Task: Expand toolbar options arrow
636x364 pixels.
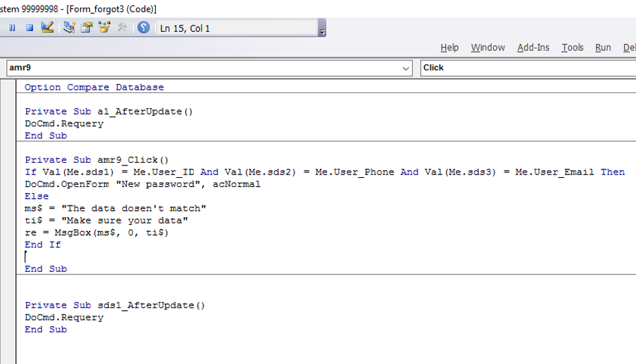Action: pyautogui.click(x=322, y=28)
